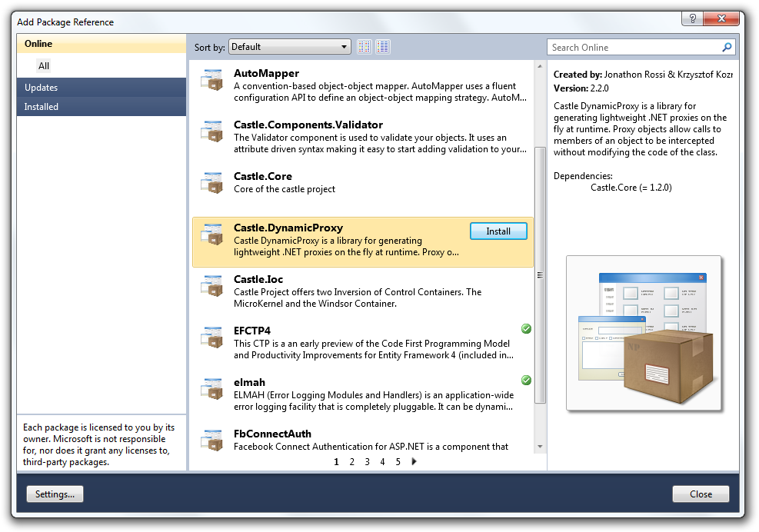Click the Created by: Jonathon Rossi text

point(643,75)
